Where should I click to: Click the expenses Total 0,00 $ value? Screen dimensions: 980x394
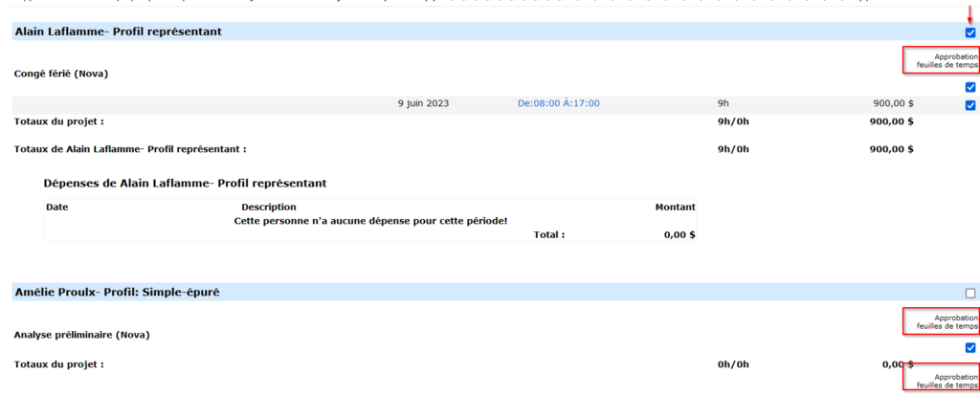(x=679, y=234)
